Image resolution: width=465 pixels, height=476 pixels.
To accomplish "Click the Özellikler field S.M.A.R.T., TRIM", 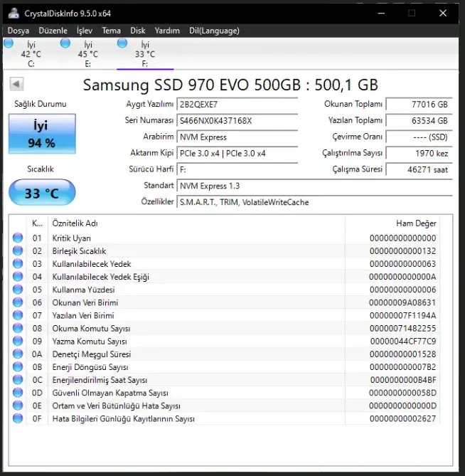I will 314,202.
